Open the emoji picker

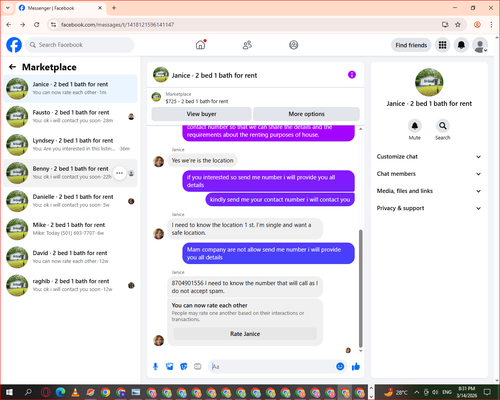(340, 367)
